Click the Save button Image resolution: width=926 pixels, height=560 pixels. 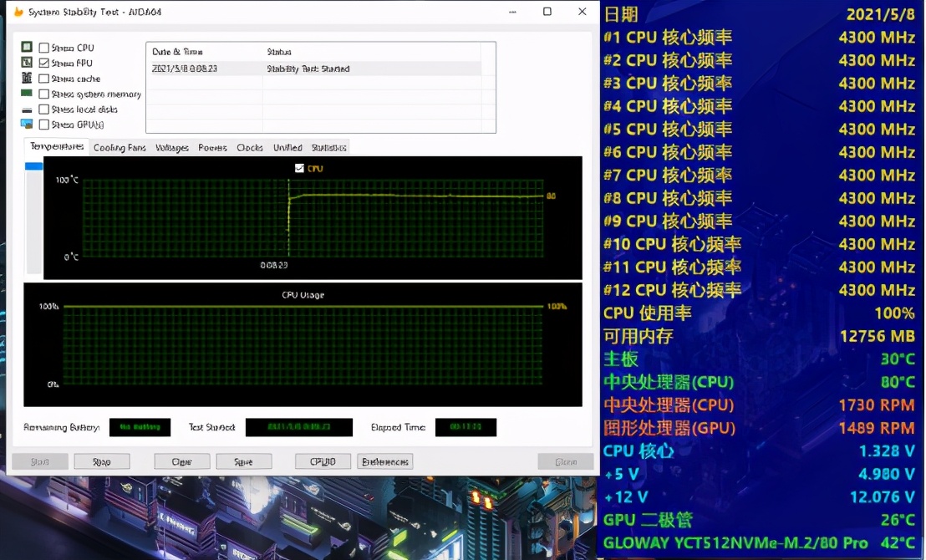pyautogui.click(x=244, y=461)
